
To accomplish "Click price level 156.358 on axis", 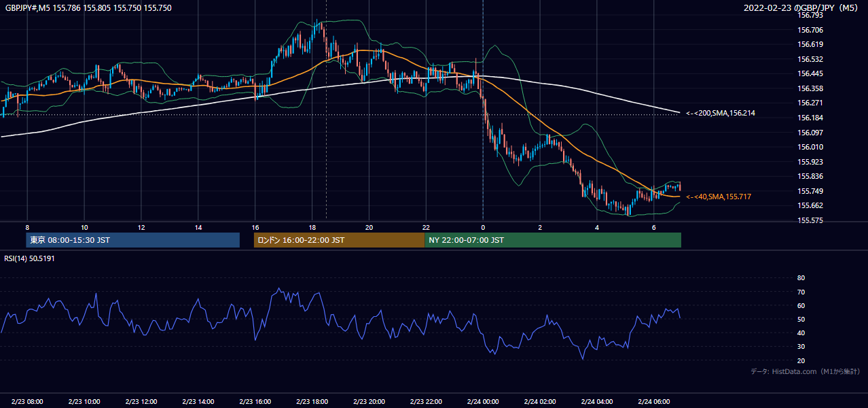I will coord(810,88).
